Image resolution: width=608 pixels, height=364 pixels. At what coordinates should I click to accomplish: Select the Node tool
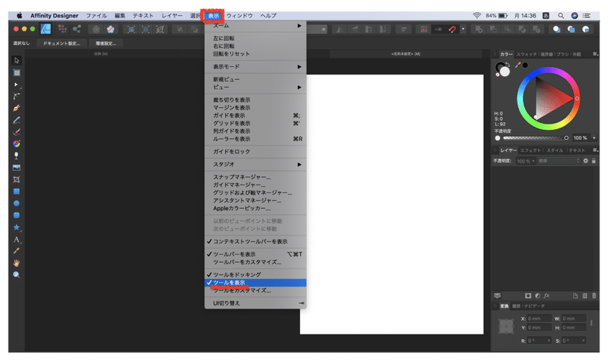point(16,84)
